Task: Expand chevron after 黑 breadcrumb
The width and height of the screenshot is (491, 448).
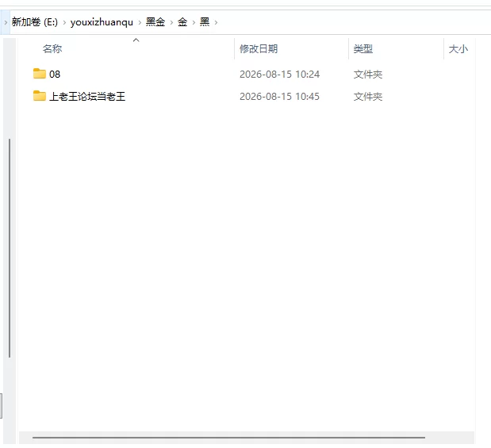Action: (216, 22)
